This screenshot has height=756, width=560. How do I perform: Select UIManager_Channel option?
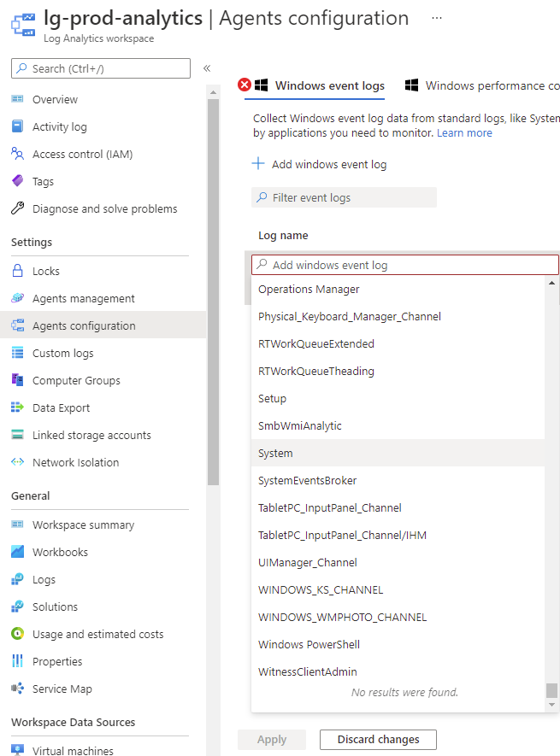(398, 562)
